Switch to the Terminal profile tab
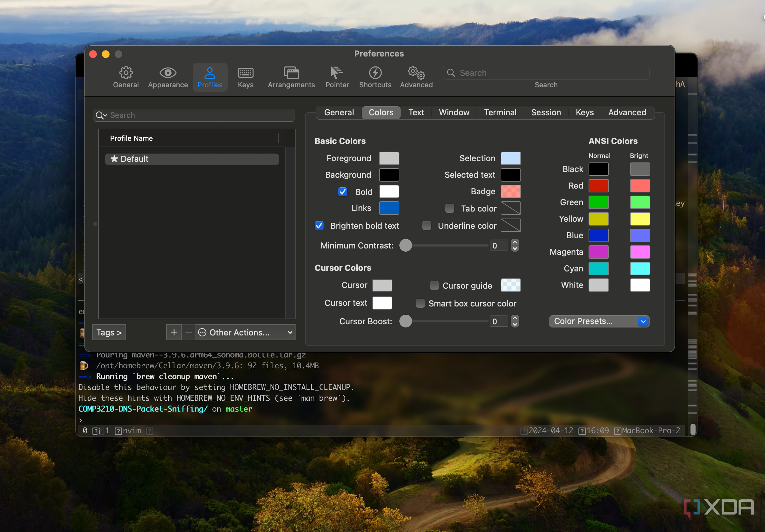765x532 pixels. (x=500, y=113)
